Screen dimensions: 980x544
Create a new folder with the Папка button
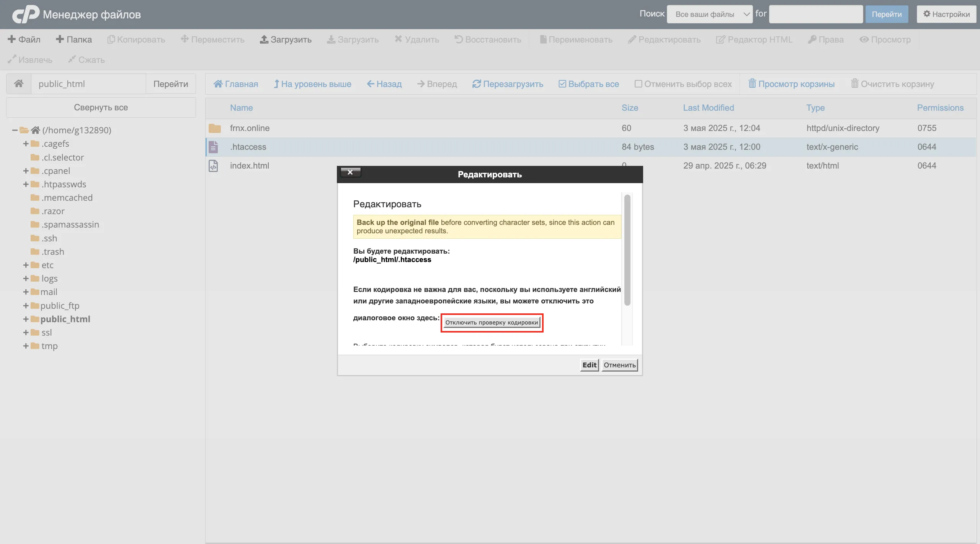point(74,39)
